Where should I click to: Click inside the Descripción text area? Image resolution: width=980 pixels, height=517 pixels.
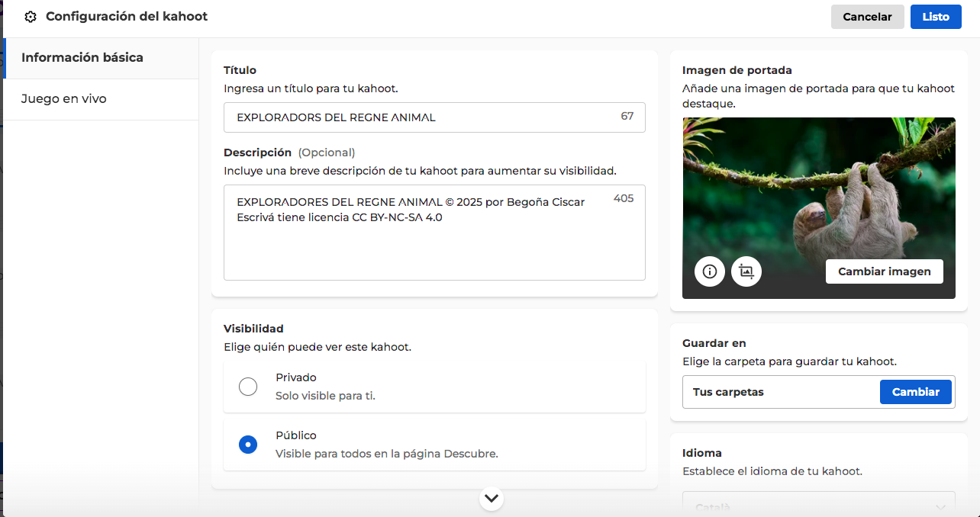coord(434,244)
